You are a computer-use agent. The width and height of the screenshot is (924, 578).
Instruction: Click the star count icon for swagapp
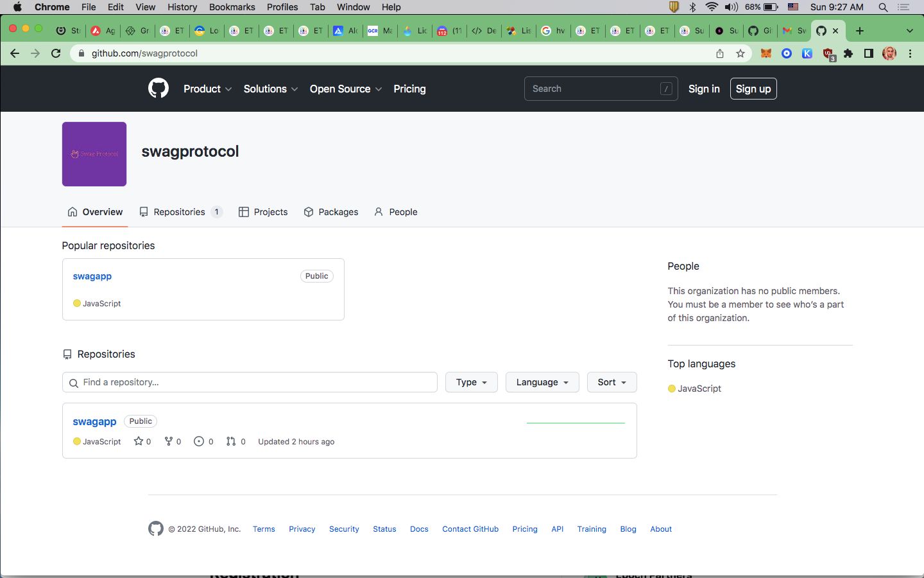tap(138, 441)
